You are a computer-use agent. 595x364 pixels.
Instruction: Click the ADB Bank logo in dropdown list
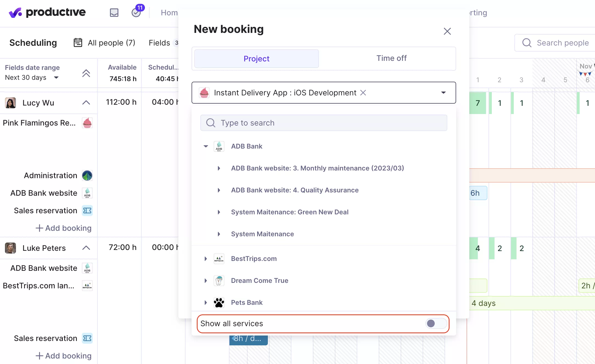pos(219,146)
